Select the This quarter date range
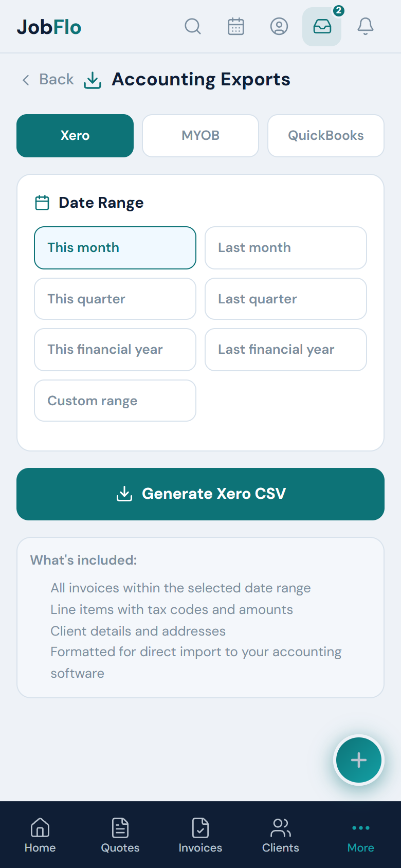The image size is (401, 868). tap(115, 299)
